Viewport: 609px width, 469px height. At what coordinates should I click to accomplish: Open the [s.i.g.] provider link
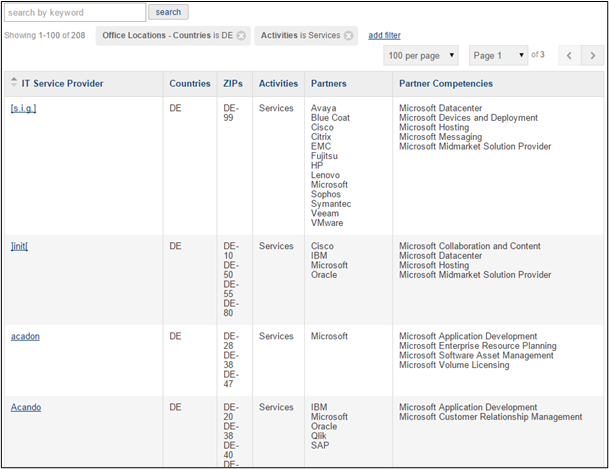coord(23,108)
